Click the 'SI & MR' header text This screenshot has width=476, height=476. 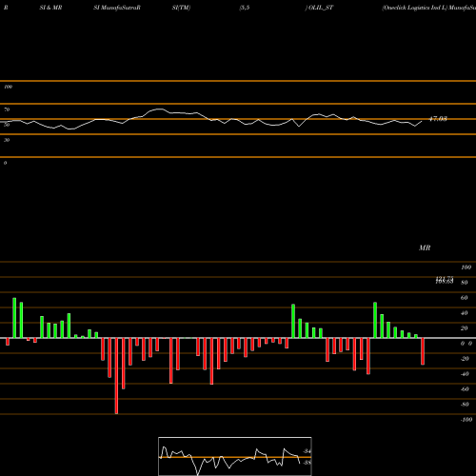[x=50, y=8]
